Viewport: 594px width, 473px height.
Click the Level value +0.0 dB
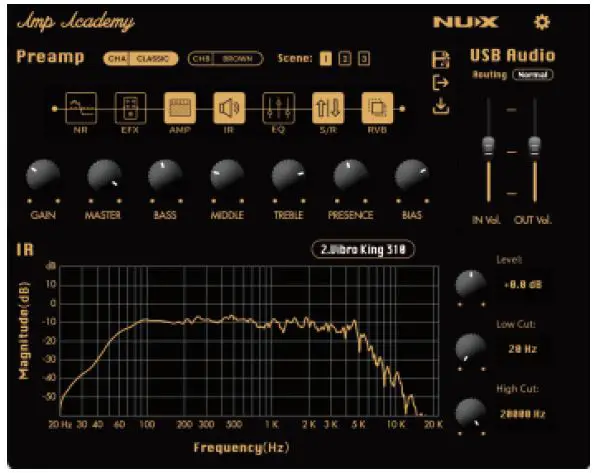pyautogui.click(x=523, y=285)
